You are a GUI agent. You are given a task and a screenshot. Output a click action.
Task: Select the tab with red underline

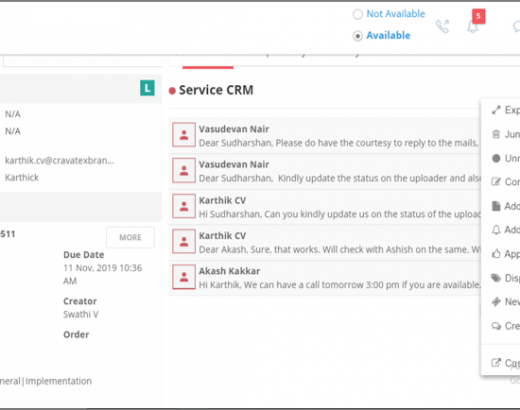208,62
